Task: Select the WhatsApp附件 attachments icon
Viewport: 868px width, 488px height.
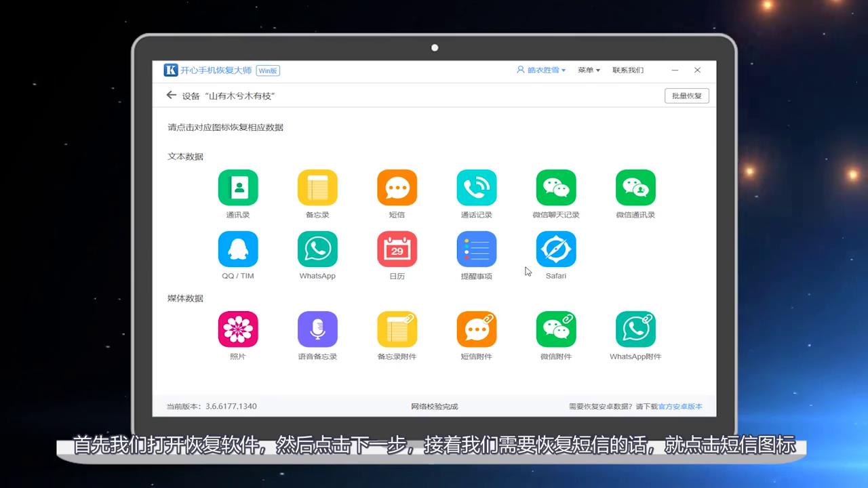Action: (635, 329)
